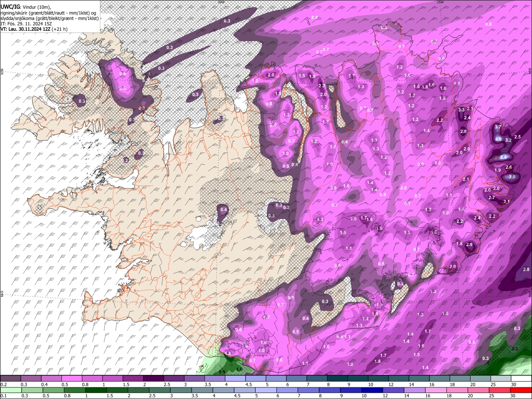Screen dimensions: 532x399
Task: Click the 4.6 precipitation value on map
Action: 498,140
